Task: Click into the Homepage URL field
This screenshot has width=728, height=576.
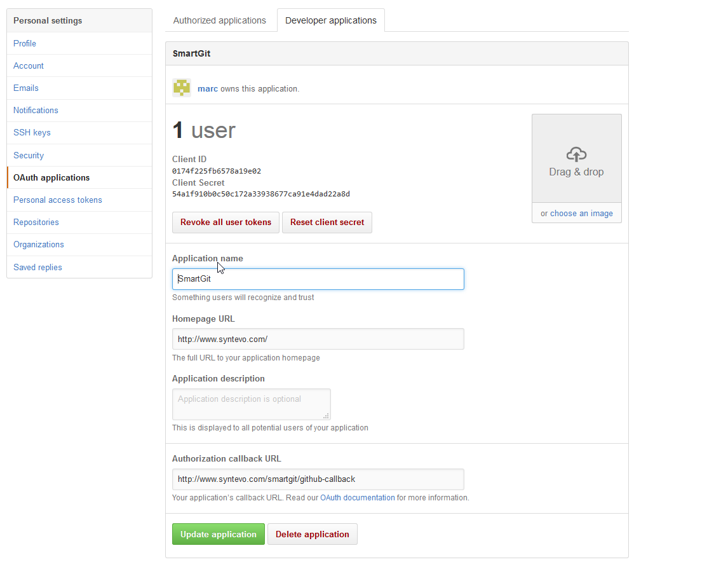Action: (x=318, y=339)
